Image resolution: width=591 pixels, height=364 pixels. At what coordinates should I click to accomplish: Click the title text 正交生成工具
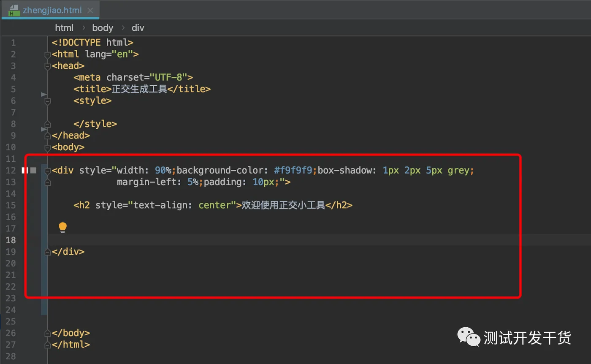(139, 89)
